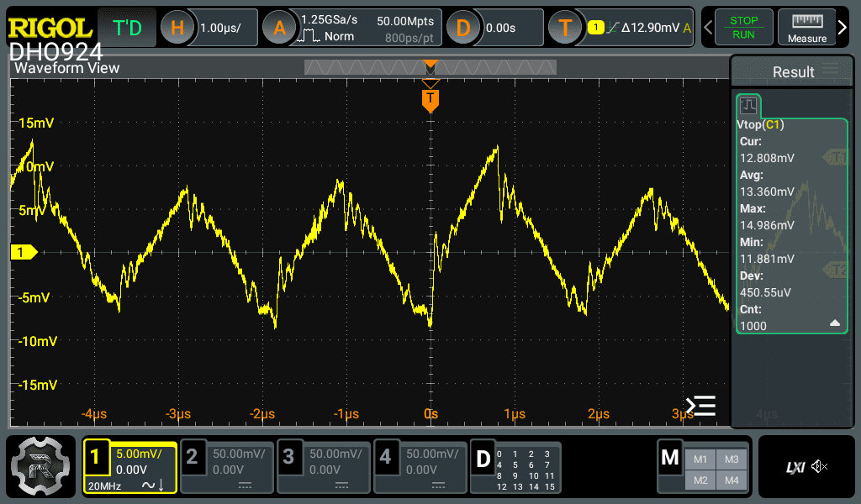
Task: Select the Vtop(C1) measurement label
Action: (x=760, y=124)
